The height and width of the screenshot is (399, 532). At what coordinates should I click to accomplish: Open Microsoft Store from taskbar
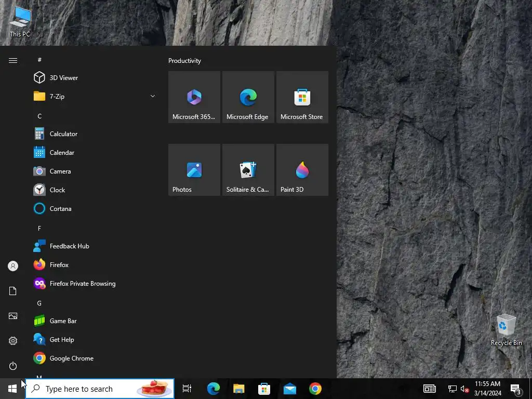click(264, 389)
